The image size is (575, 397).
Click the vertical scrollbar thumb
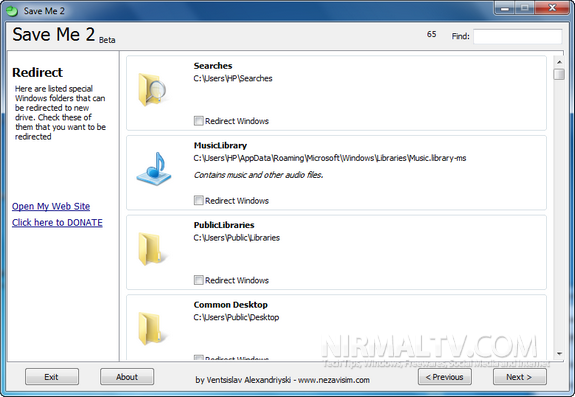click(559, 74)
